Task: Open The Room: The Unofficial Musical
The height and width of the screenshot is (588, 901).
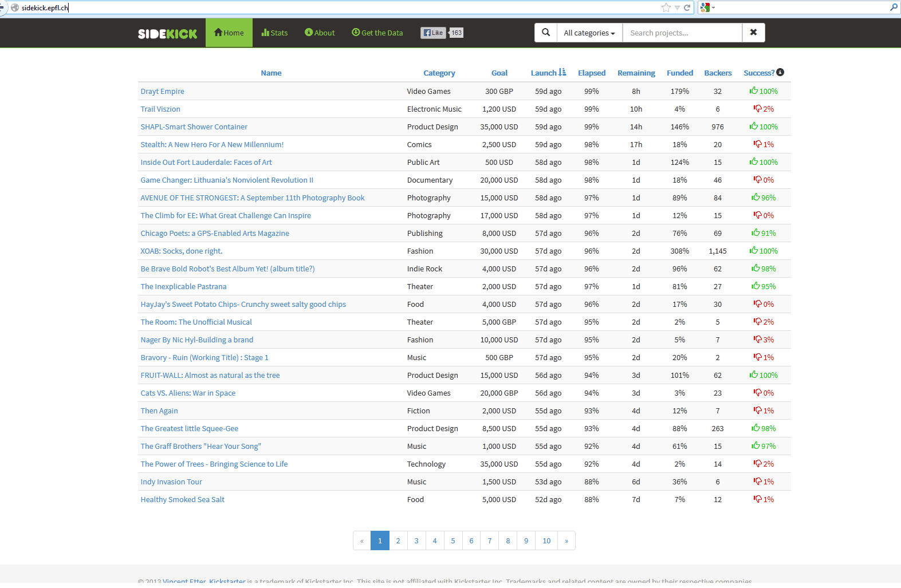Action: [x=196, y=322]
